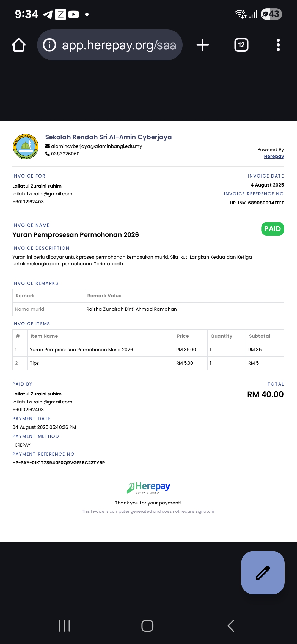
Task: Tap the Android recent apps button
Action: pyautogui.click(x=64, y=626)
